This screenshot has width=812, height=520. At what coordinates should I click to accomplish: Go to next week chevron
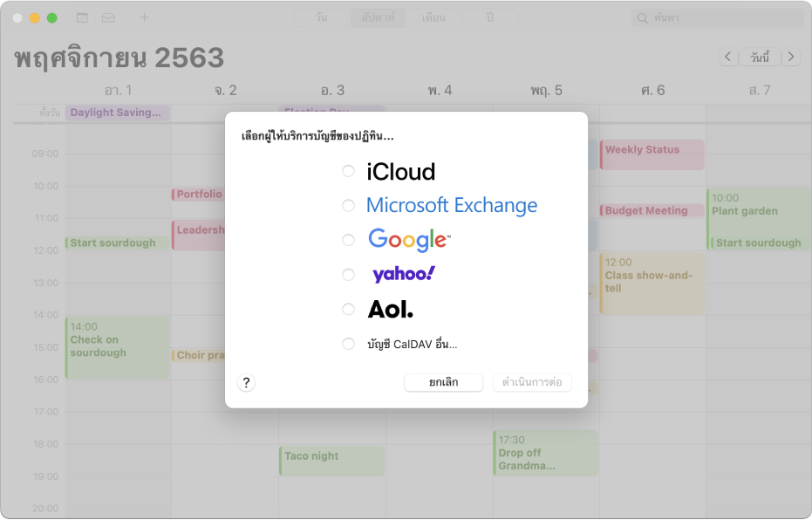pyautogui.click(x=791, y=57)
